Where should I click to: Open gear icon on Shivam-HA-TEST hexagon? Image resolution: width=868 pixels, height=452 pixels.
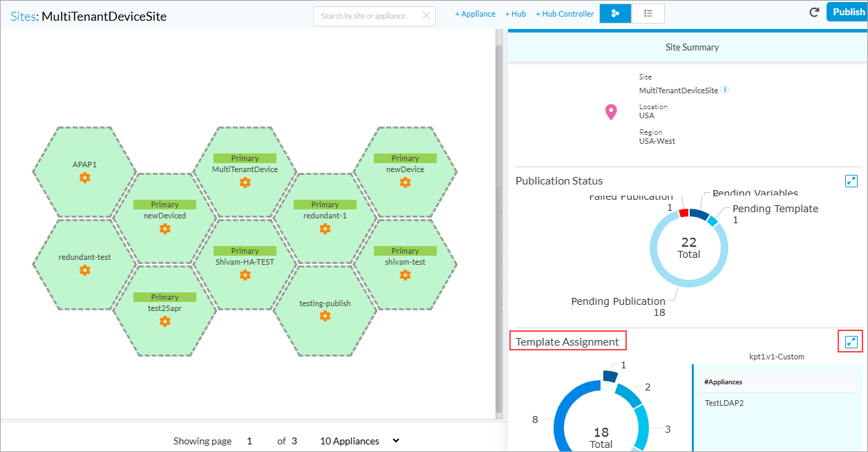point(245,275)
